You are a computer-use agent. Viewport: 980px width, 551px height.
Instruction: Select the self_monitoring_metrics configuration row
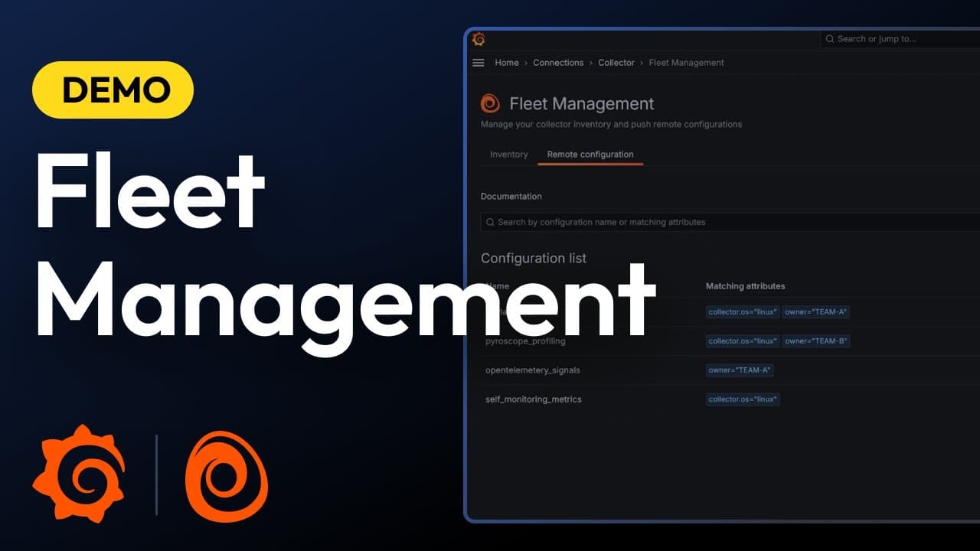pos(533,399)
